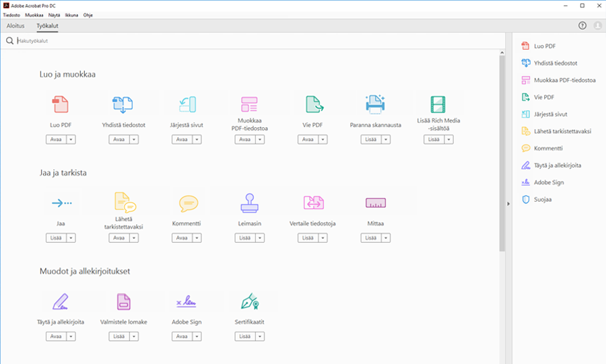606x364 pixels.
Task: Open Kommentti in right sidebar
Action: pyautogui.click(x=542, y=148)
